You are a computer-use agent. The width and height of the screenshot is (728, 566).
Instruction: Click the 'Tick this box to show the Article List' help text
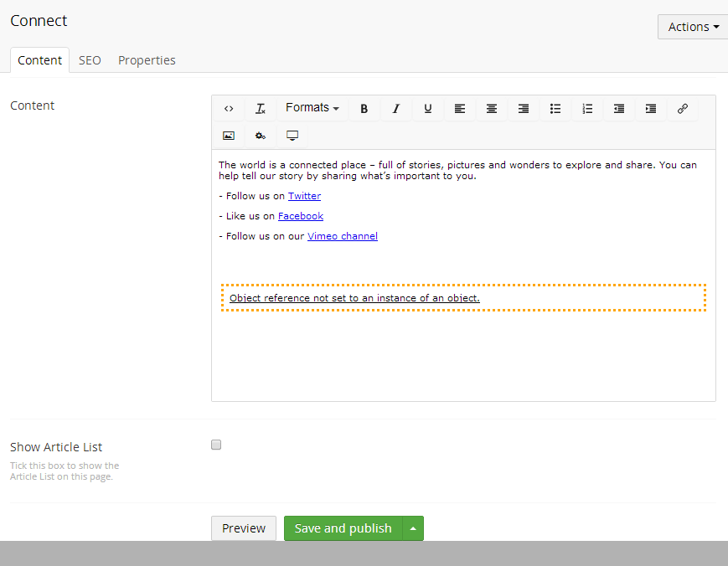coord(65,471)
